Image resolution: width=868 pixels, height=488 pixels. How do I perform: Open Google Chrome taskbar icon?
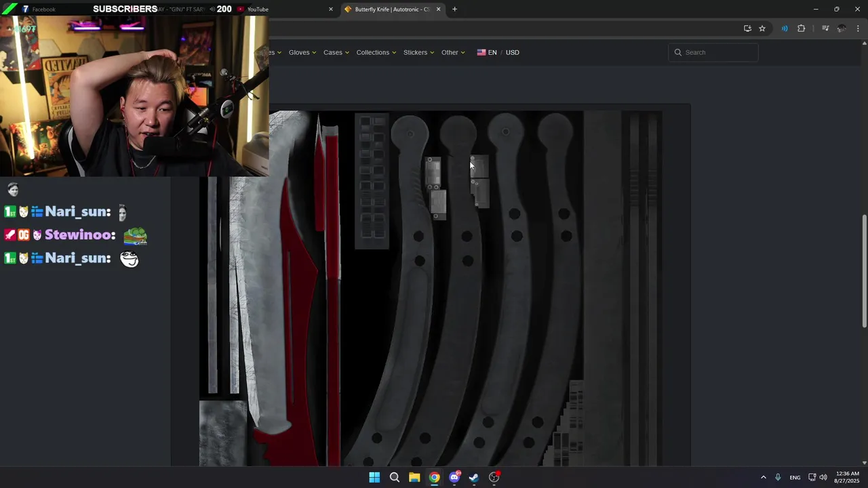(x=434, y=477)
